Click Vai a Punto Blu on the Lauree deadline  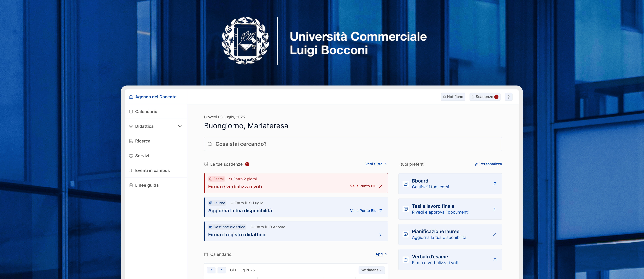[366, 211]
